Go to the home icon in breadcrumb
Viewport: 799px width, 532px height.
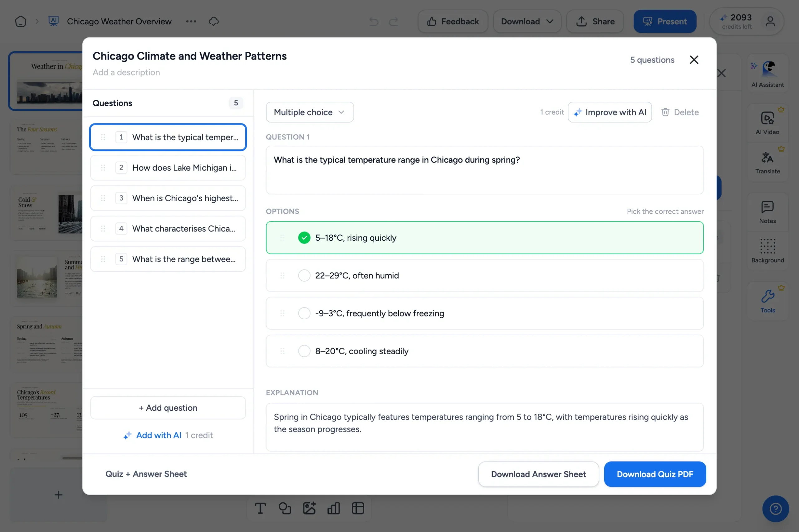tap(21, 22)
